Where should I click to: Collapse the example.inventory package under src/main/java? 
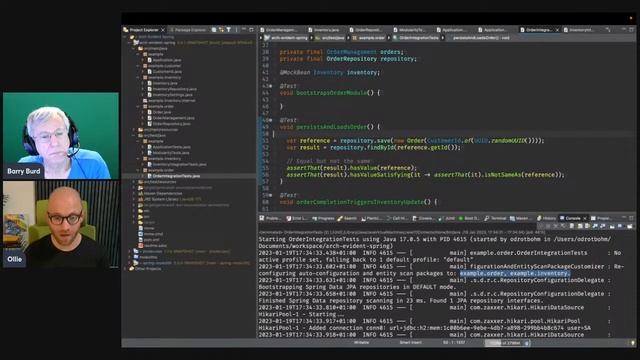click(139, 77)
